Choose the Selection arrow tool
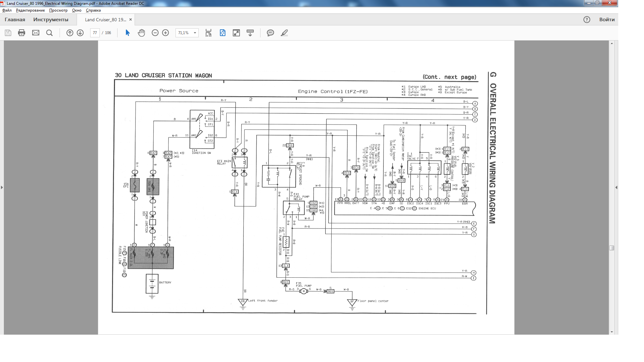The image size is (644, 362). [128, 33]
